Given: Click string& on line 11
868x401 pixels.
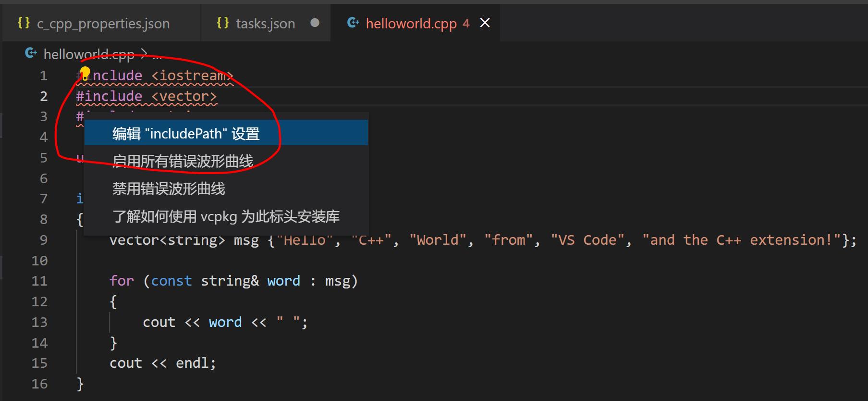Looking at the screenshot, I should click(230, 281).
